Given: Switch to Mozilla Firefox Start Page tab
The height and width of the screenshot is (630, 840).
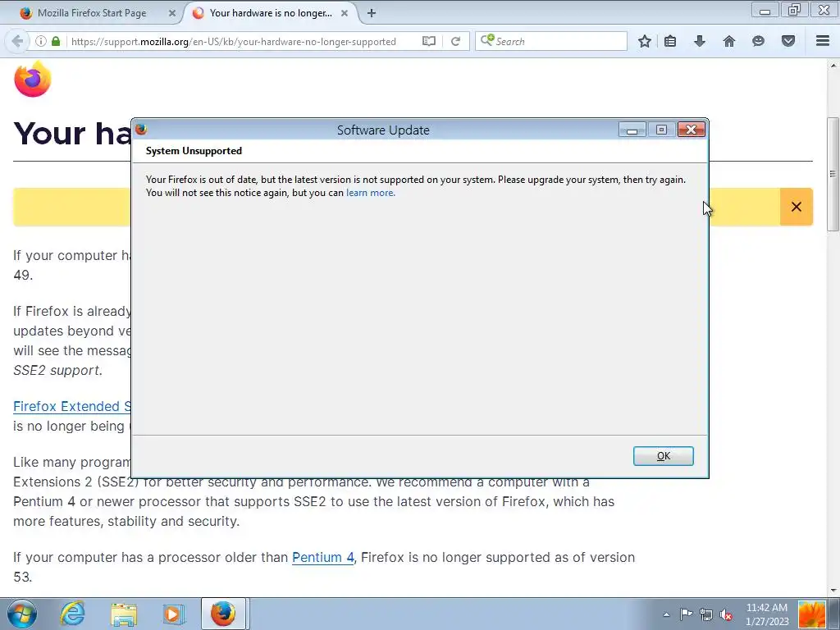Looking at the screenshot, I should (92, 13).
